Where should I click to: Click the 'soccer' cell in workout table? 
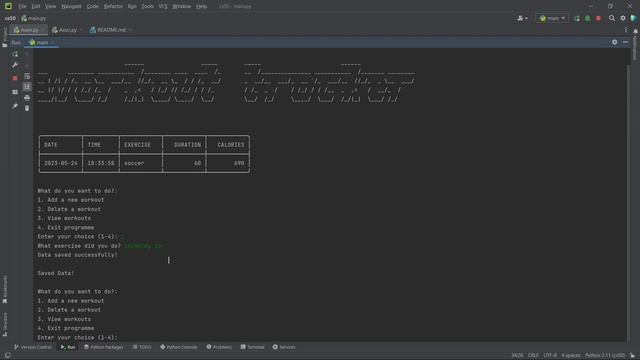(x=134, y=163)
